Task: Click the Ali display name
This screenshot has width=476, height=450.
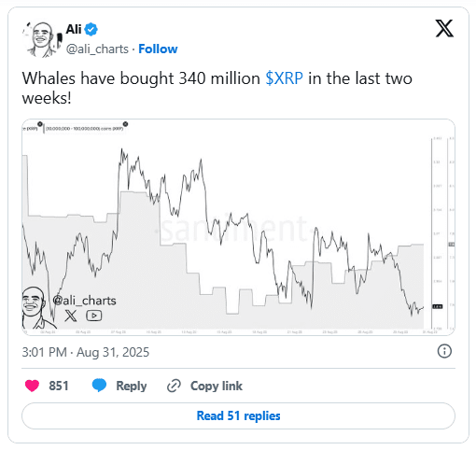Action: (74, 29)
